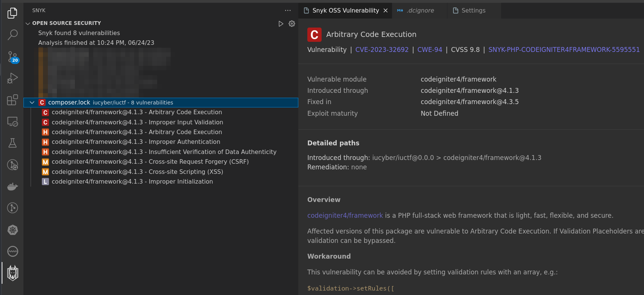
Task: Open the Search view in activity bar
Action: (x=12, y=34)
